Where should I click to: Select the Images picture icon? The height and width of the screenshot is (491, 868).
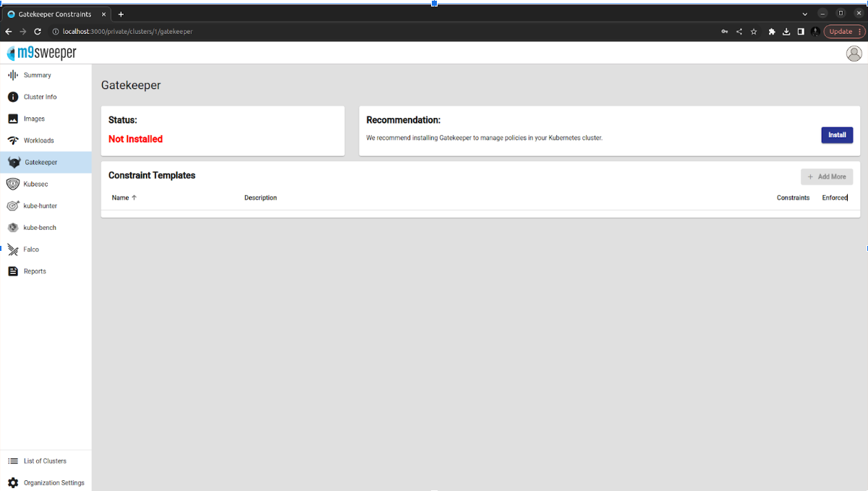pos(12,119)
